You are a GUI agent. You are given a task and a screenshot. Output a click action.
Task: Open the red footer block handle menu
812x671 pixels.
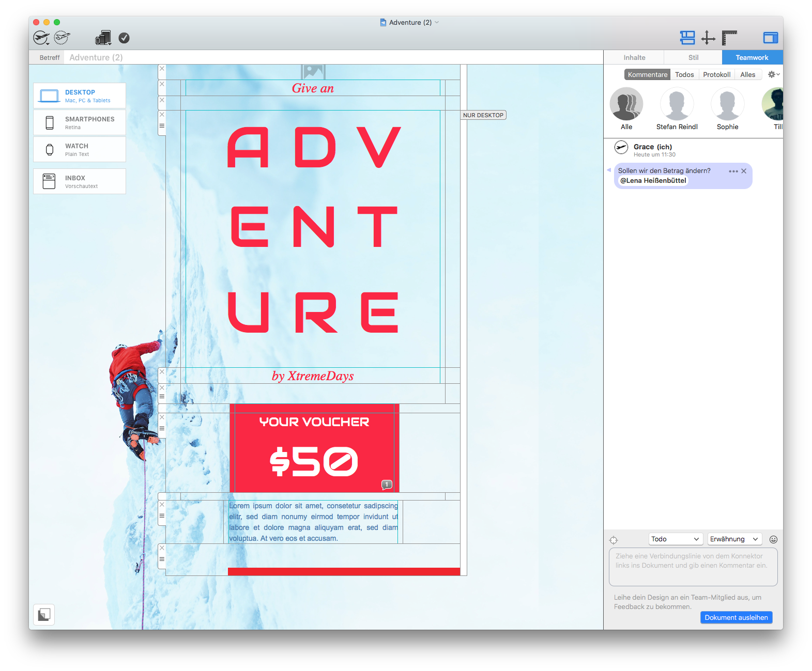(162, 559)
